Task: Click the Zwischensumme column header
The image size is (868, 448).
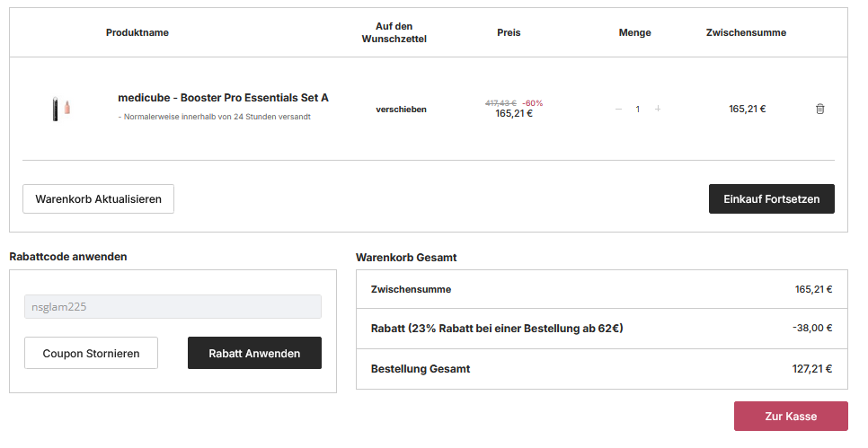Action: click(746, 32)
